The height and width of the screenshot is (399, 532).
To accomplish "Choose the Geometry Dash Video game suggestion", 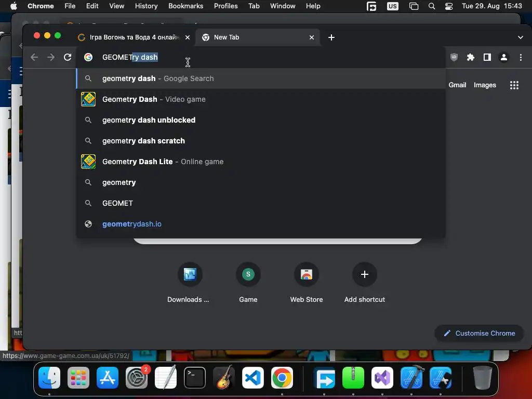I will point(261,99).
